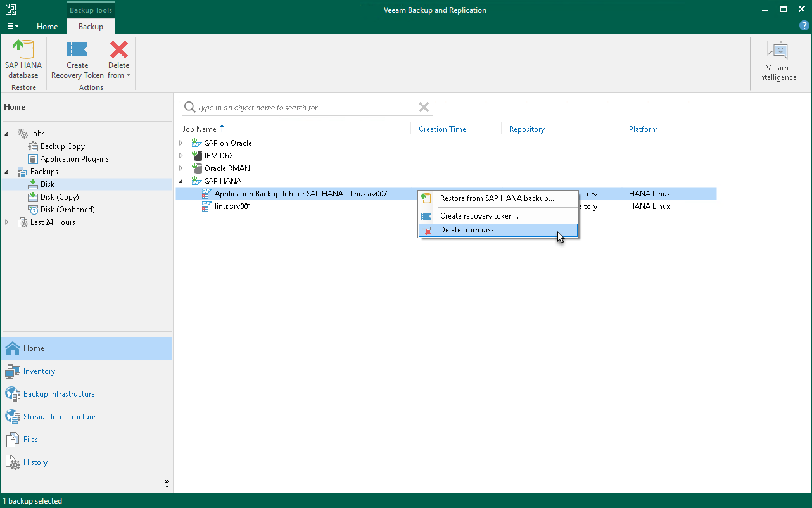The width and height of the screenshot is (812, 508).
Task: Choose Delete from disk in context menu
Action: [x=467, y=230]
